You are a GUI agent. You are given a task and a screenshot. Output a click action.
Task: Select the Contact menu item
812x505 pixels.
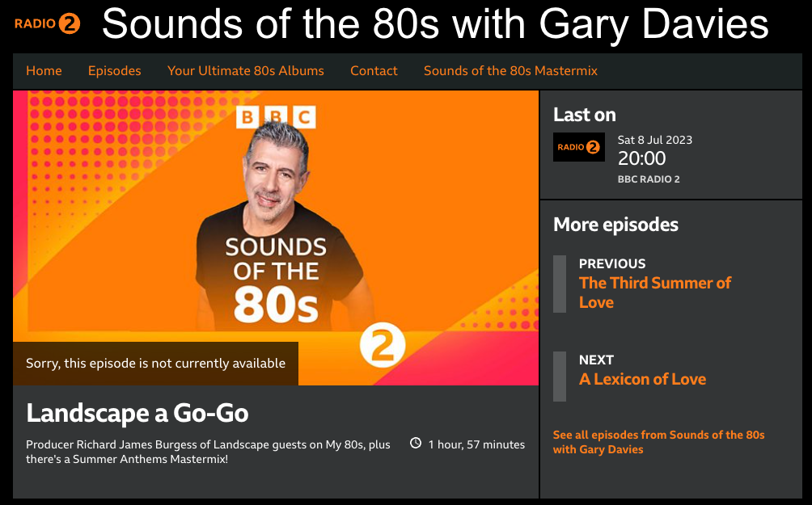click(x=374, y=71)
